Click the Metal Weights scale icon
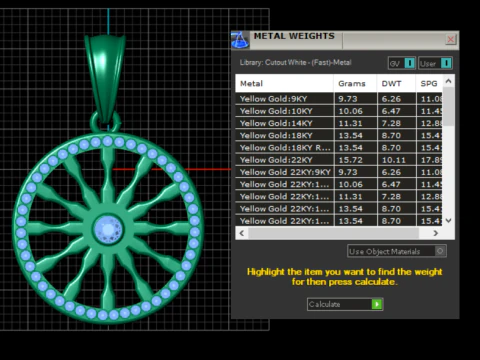Viewport: 480px width, 360px height. [x=240, y=40]
